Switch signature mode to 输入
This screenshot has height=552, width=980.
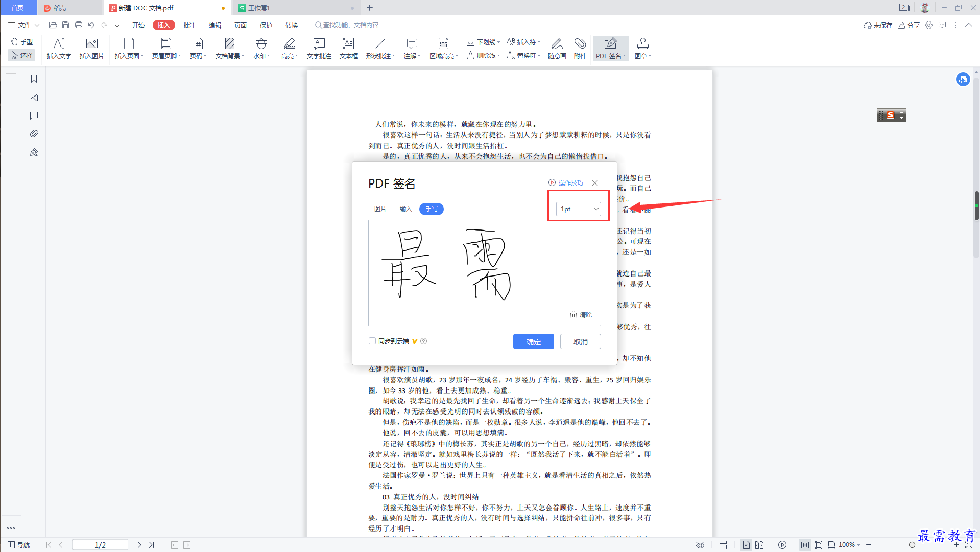406,209
